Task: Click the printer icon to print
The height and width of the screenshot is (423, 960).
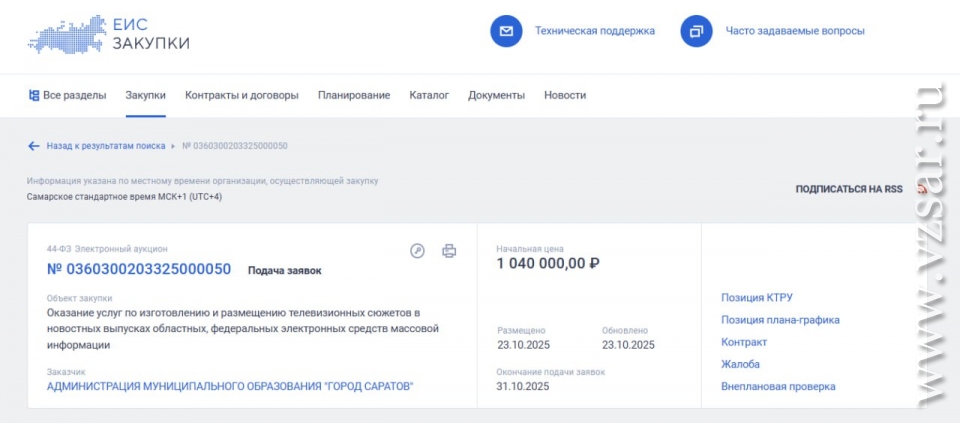Action: point(449,251)
